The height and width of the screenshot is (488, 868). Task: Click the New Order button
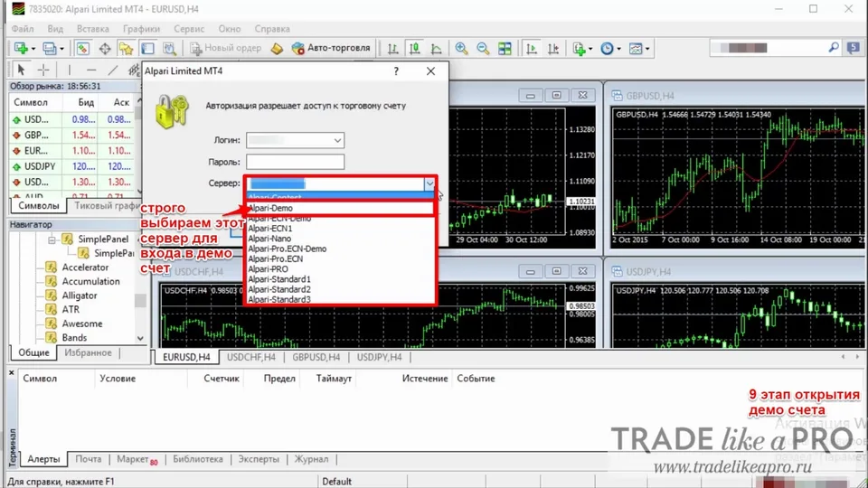pos(226,48)
